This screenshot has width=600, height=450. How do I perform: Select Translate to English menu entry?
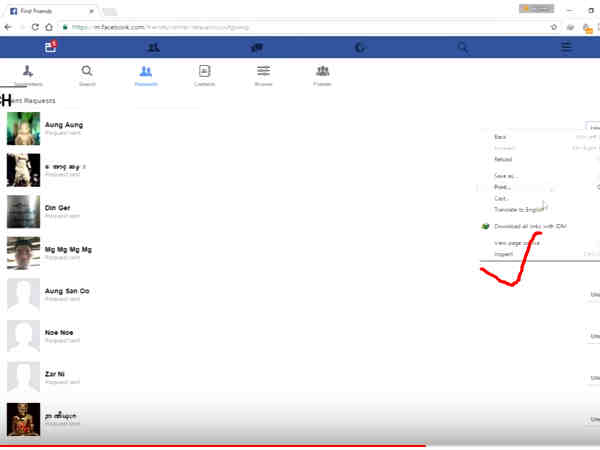tap(519, 209)
